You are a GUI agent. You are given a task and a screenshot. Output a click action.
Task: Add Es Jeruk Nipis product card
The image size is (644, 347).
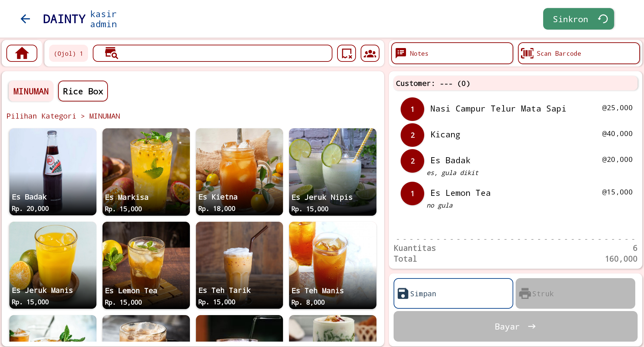tap(333, 172)
